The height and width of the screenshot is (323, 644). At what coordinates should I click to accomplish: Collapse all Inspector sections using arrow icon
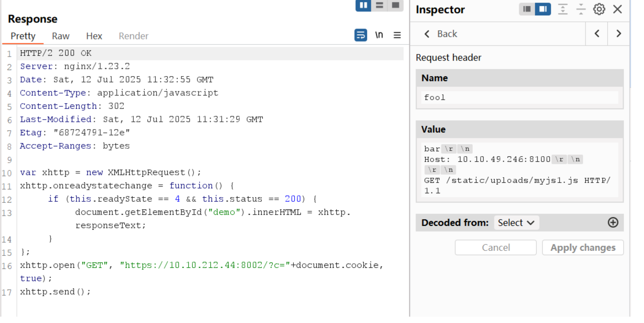point(581,9)
